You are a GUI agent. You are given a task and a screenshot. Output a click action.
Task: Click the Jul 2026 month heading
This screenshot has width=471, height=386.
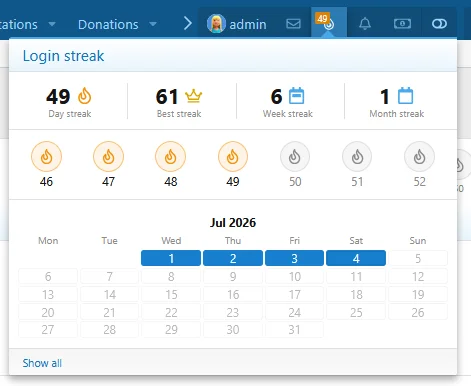coord(233,222)
